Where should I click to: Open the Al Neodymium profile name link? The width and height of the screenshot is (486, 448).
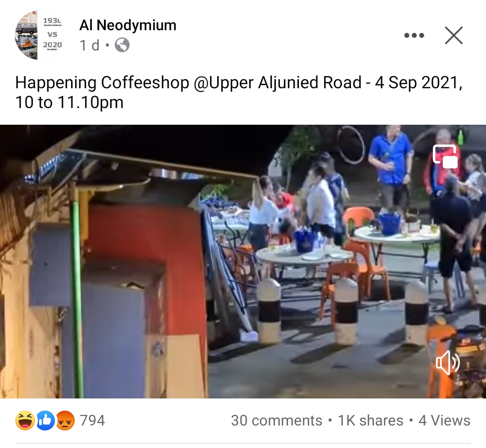click(128, 25)
